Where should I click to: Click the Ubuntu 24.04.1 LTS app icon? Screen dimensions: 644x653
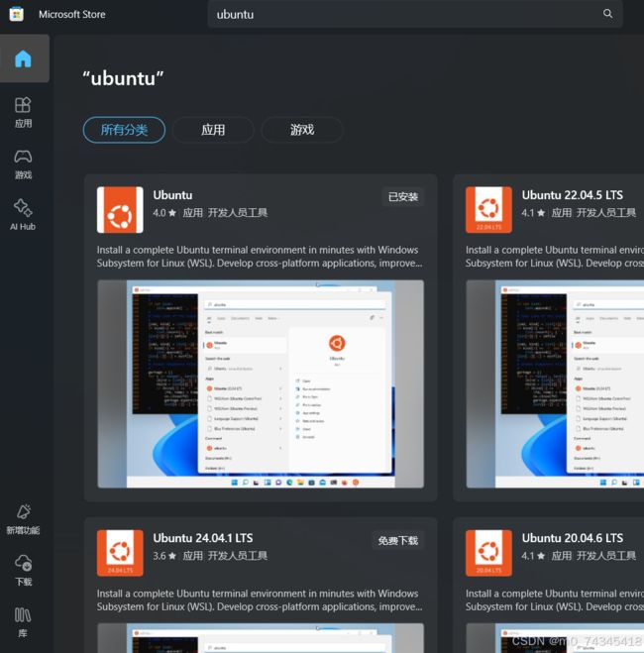coord(120,553)
